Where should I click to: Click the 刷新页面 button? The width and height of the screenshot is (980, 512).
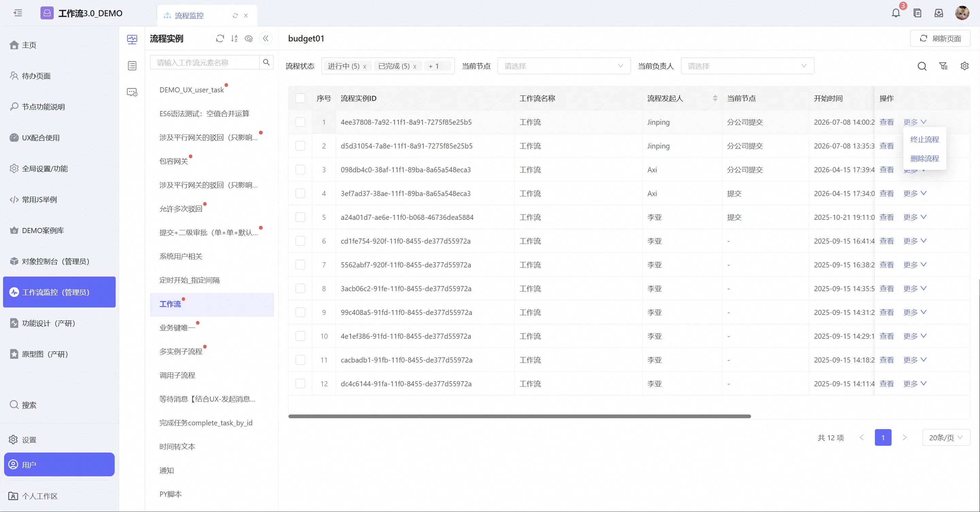coord(940,38)
